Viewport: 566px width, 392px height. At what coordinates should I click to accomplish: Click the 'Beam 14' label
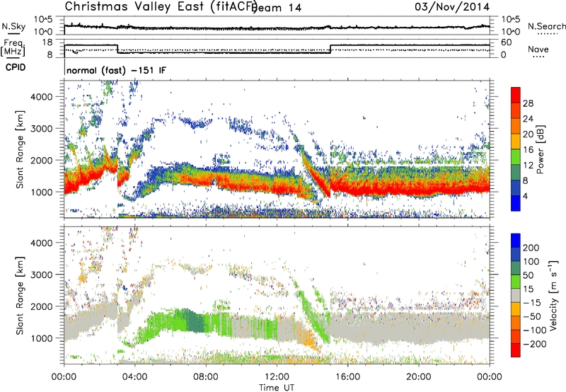tap(277, 8)
